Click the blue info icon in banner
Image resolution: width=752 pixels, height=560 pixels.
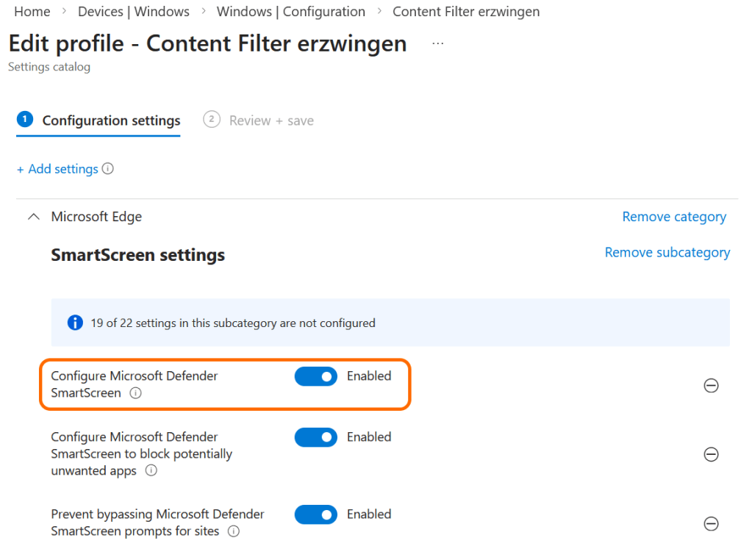pyautogui.click(x=75, y=323)
